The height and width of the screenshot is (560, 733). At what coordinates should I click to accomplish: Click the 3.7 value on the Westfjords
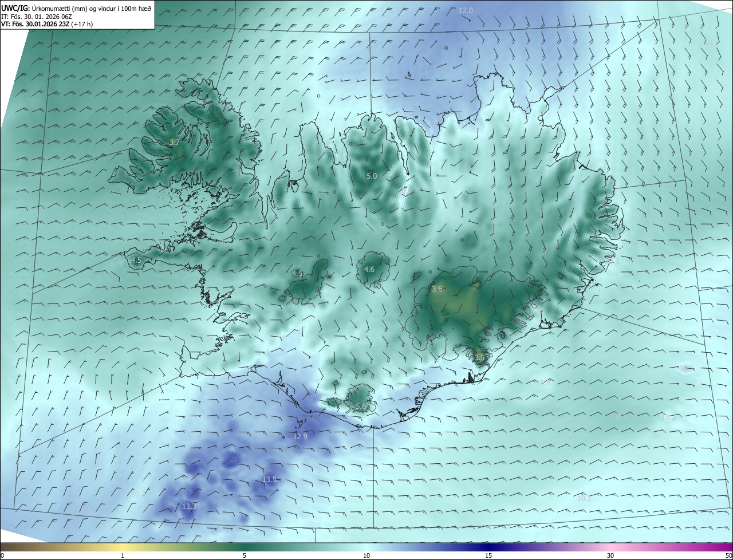click(x=175, y=142)
